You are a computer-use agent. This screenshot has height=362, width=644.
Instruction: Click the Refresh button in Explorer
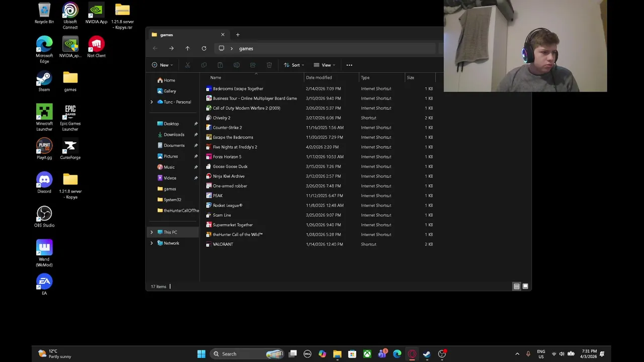(x=204, y=48)
